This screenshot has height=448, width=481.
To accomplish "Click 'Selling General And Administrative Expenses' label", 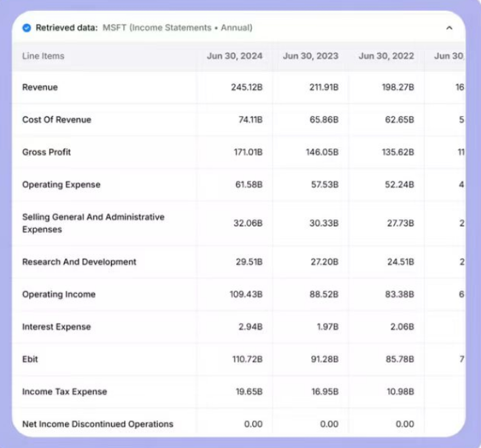I will [x=93, y=223].
